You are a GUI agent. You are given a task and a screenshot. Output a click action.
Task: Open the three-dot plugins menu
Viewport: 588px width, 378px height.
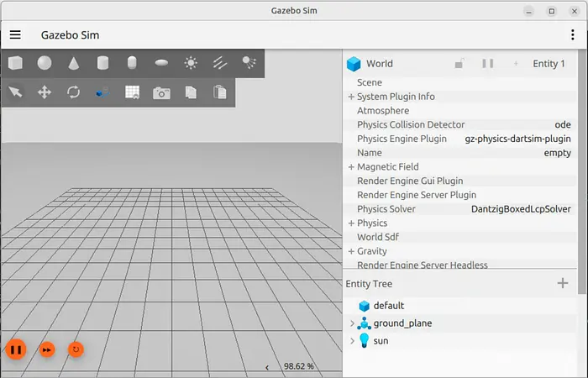[573, 35]
